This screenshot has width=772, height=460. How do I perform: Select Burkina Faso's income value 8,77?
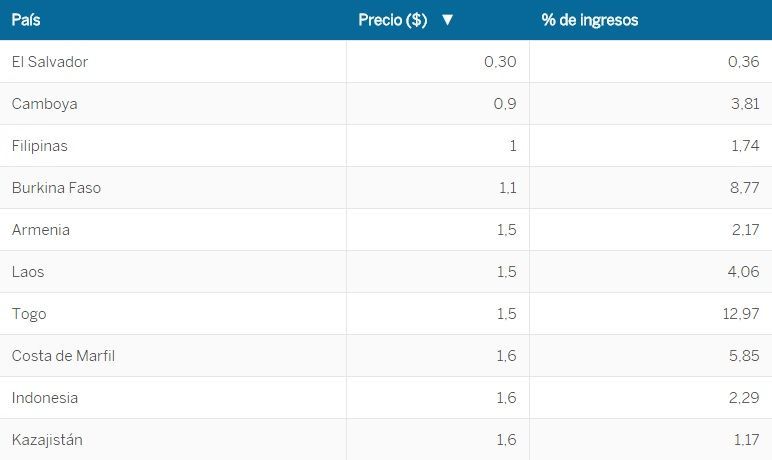click(x=744, y=188)
